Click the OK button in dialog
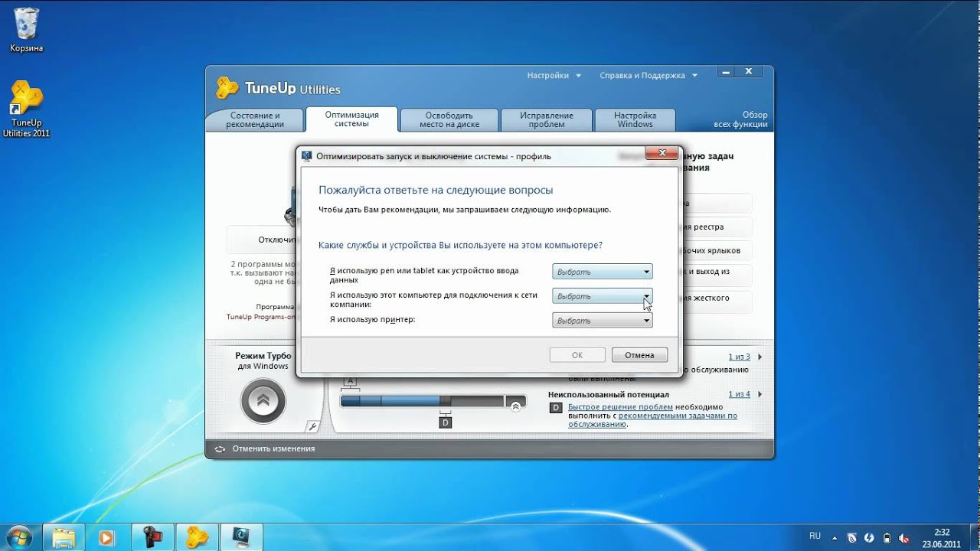This screenshot has height=551, width=980. pyautogui.click(x=577, y=355)
